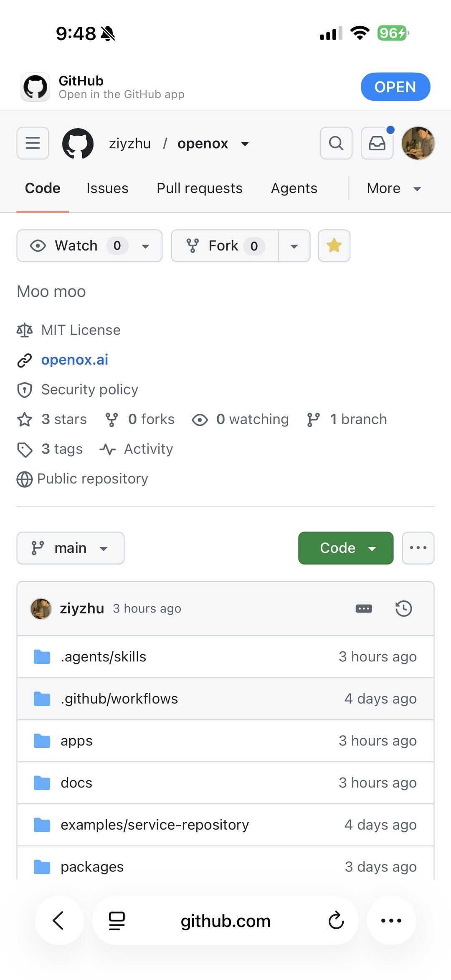The width and height of the screenshot is (451, 980).
Task: Switch to the Pull requests tab
Action: pyautogui.click(x=200, y=188)
